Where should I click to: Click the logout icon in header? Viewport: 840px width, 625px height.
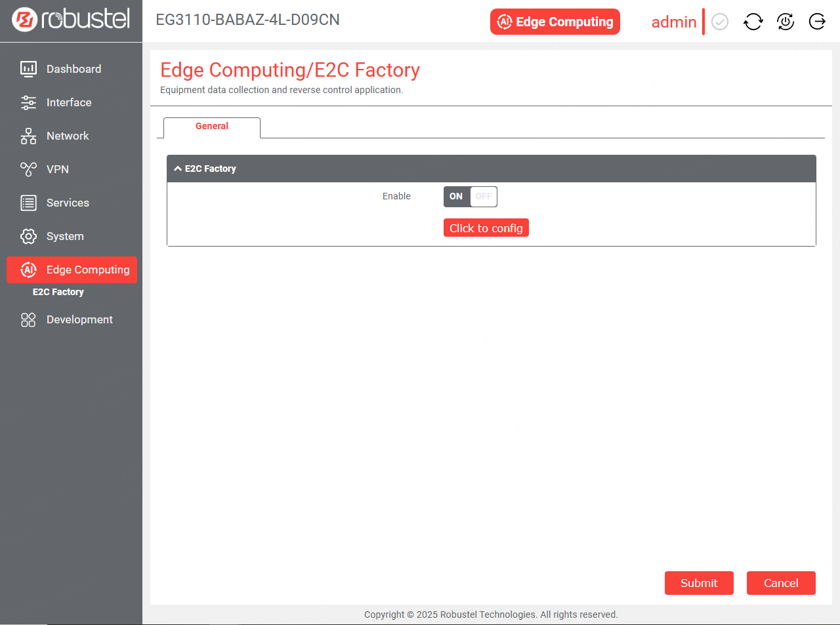pos(817,22)
